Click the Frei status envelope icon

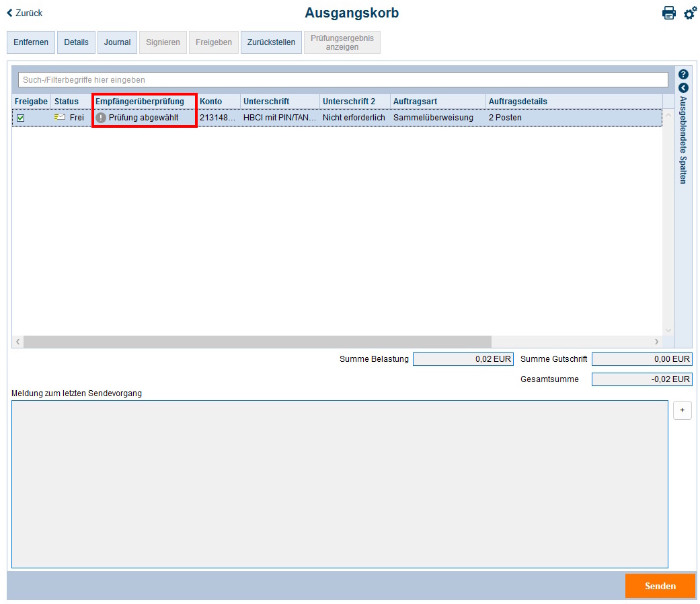(59, 117)
